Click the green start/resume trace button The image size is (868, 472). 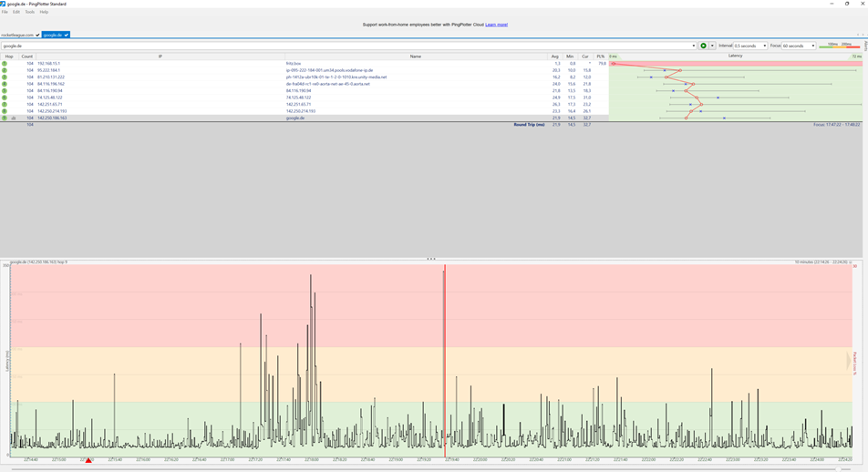coord(703,46)
